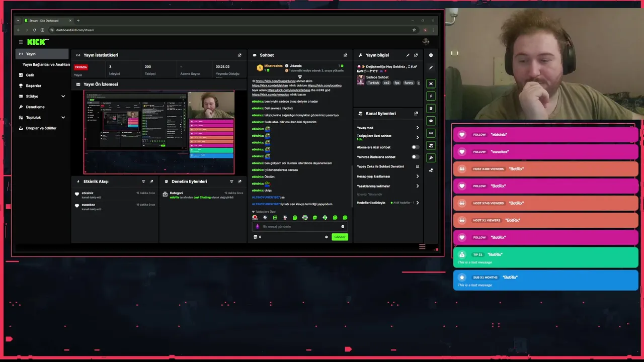Pop out the Denetim Eylemleri panel
Image resolution: width=644 pixels, height=362 pixels.
239,182
